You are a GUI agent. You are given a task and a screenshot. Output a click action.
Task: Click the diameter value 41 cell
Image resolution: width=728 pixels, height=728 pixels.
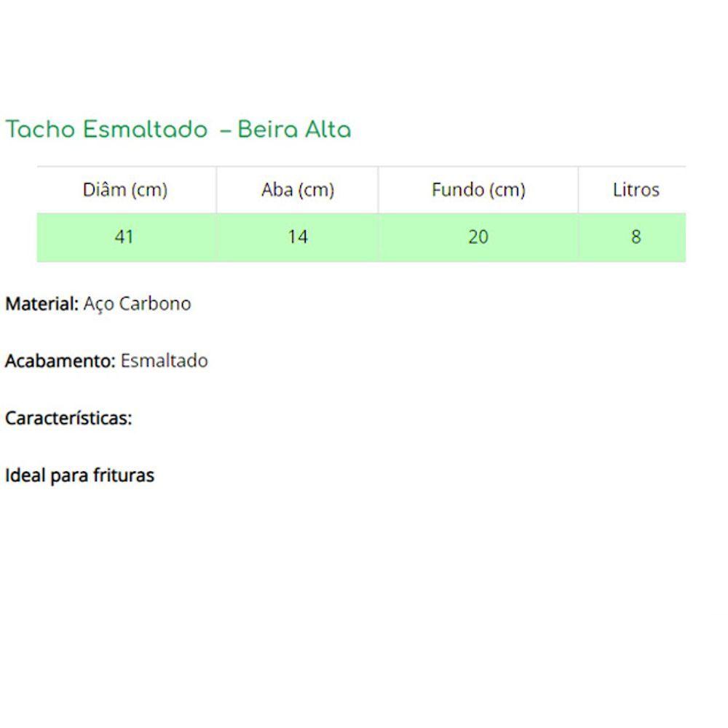coord(126,237)
